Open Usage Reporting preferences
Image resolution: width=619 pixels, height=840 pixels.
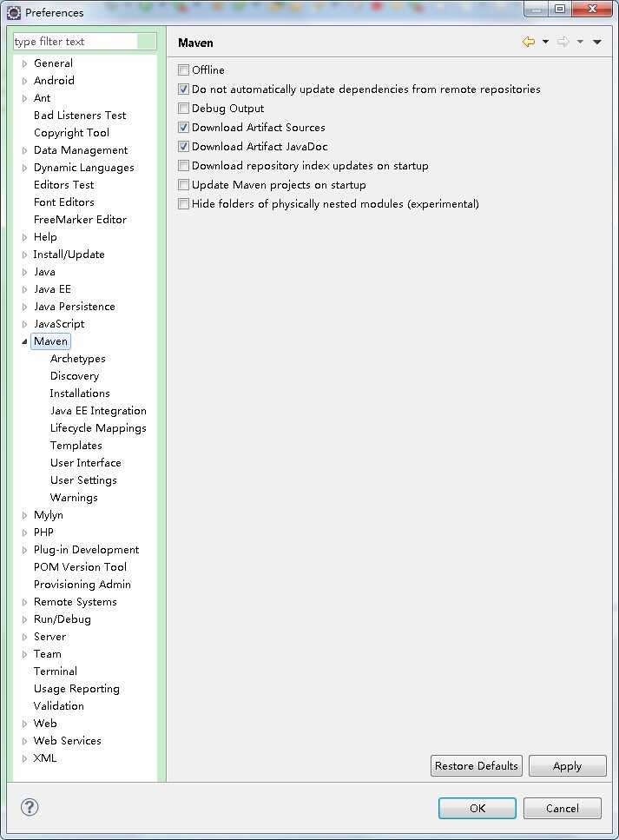[76, 688]
